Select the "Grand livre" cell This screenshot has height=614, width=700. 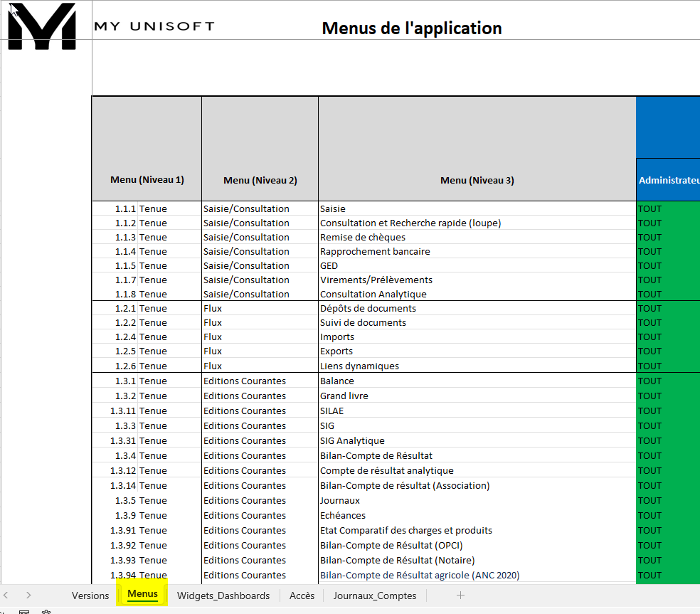pos(477,396)
